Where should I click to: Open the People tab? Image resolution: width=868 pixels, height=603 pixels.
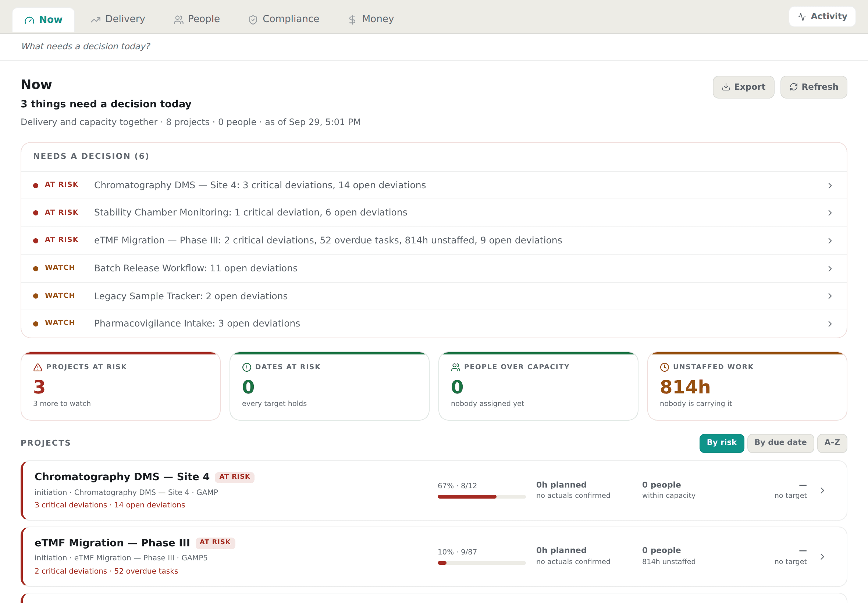[x=197, y=19]
